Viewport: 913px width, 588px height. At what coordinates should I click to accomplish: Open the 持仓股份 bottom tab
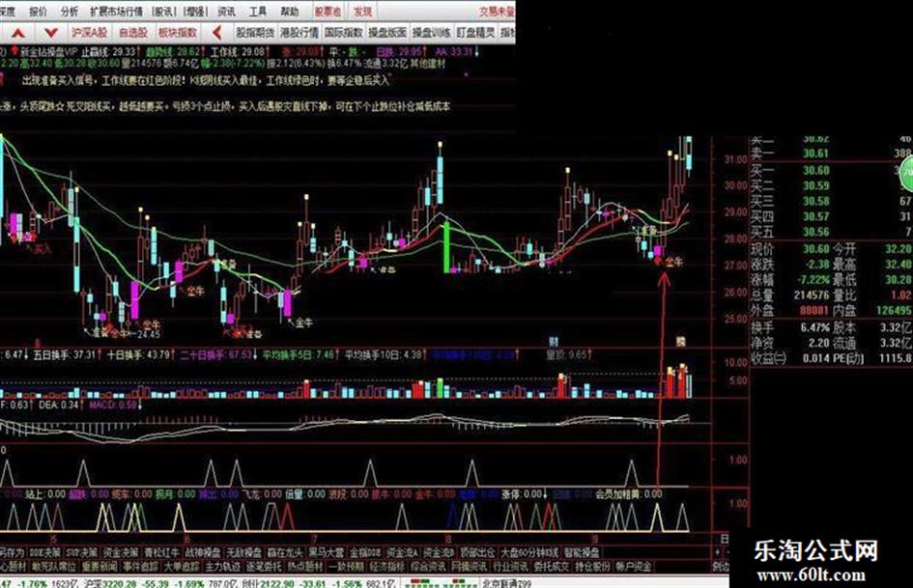click(593, 566)
